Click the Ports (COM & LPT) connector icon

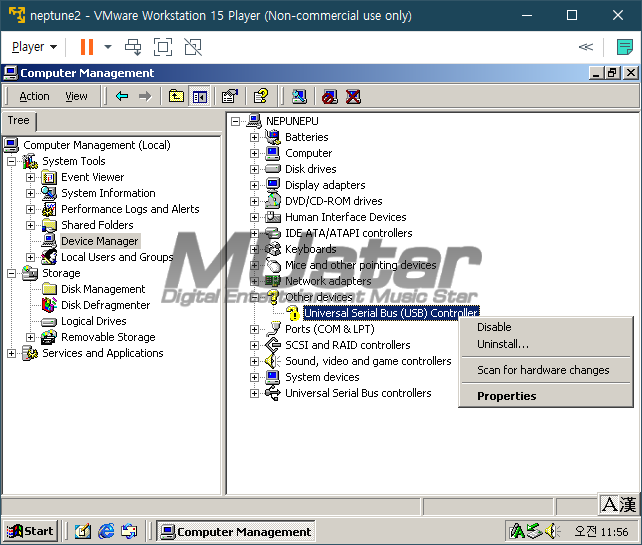pos(273,329)
